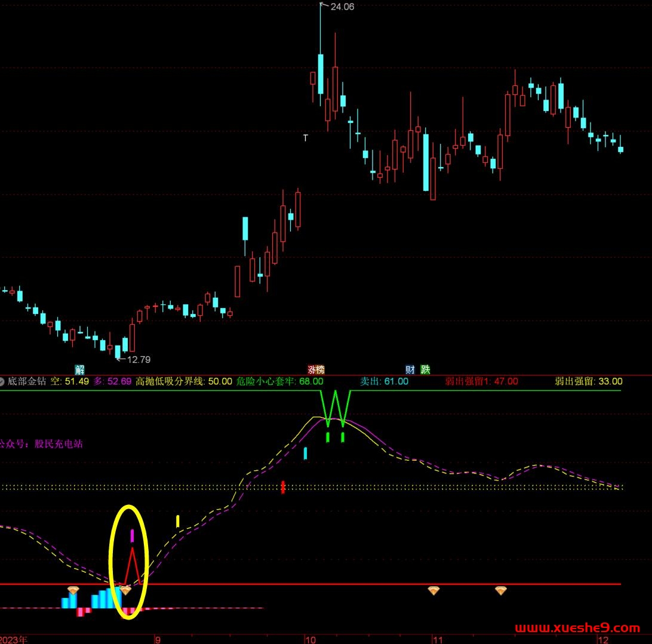
Task: Open the "涨榜" marker above the indicator
Action: point(316,369)
